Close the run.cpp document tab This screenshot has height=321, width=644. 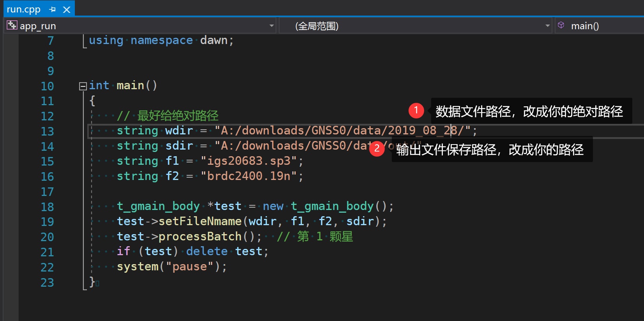click(67, 9)
